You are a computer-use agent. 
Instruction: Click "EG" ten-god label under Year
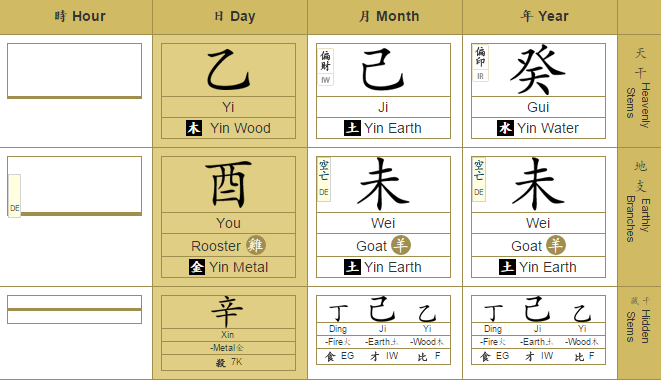point(502,356)
